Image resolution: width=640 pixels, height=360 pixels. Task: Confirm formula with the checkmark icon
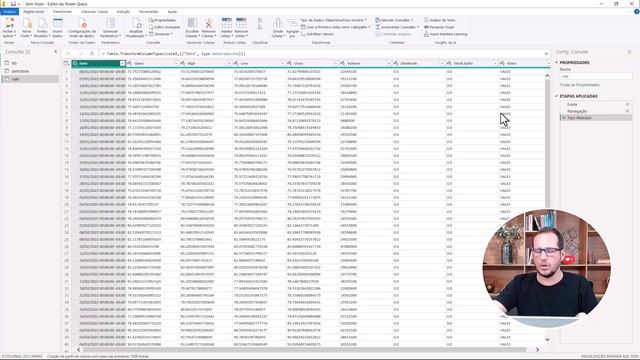(x=80, y=53)
